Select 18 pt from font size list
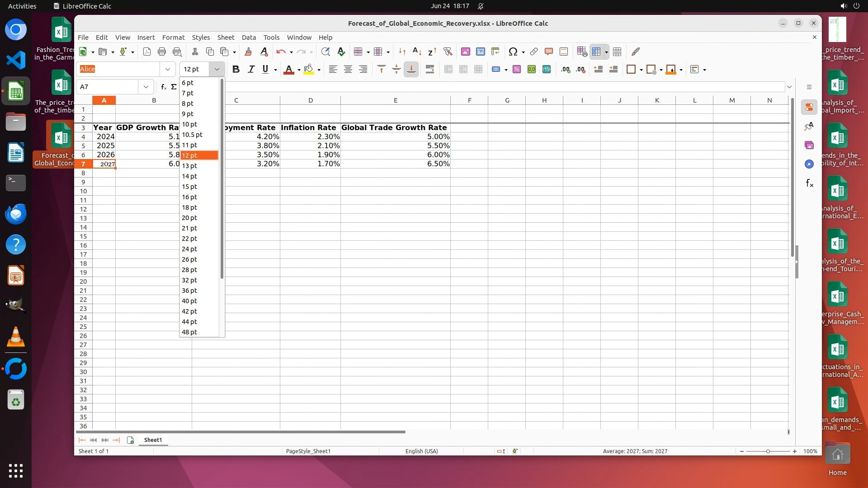The height and width of the screenshot is (488, 868). (189, 207)
